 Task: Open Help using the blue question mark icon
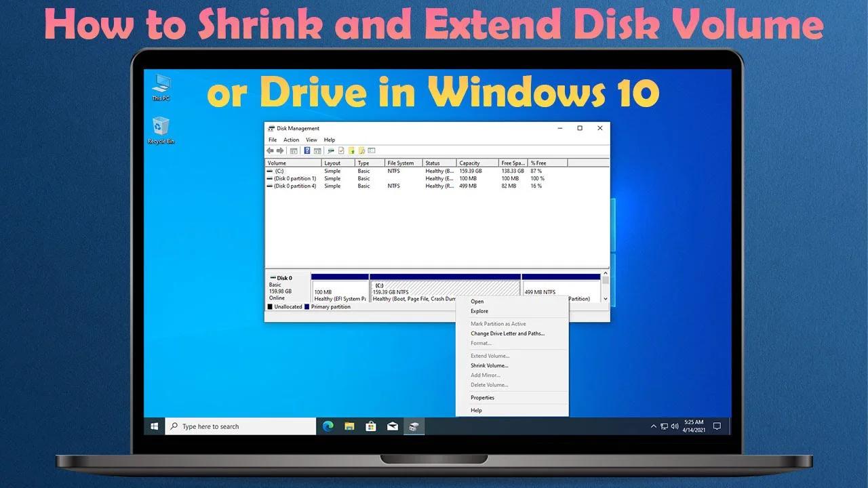click(x=308, y=150)
